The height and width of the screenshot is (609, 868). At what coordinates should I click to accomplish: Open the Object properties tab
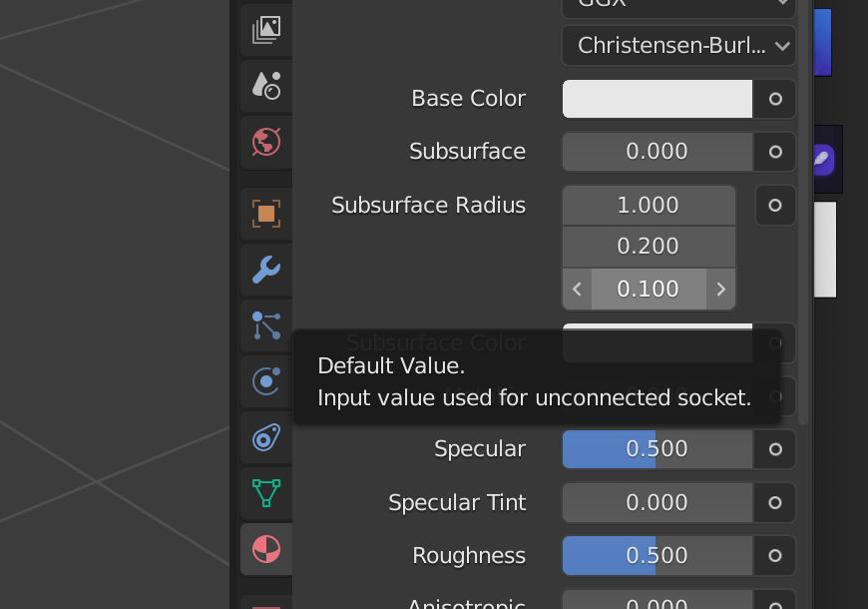click(x=266, y=214)
